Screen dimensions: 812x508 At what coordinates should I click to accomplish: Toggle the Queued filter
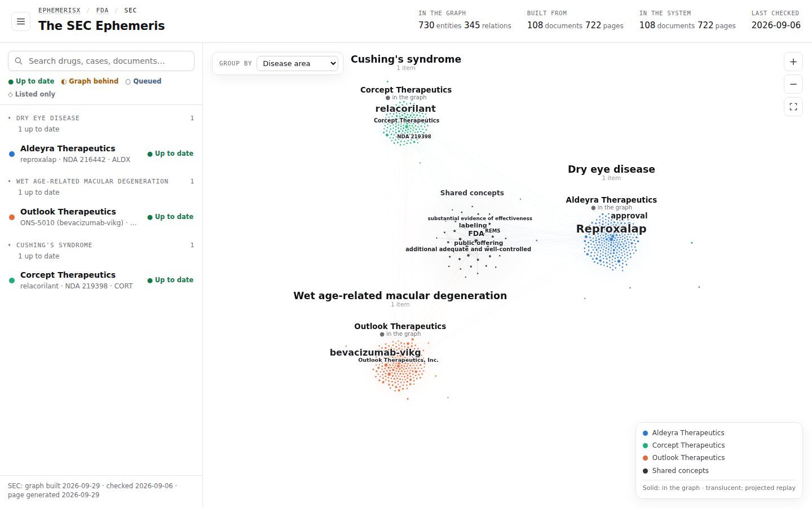[x=143, y=81]
